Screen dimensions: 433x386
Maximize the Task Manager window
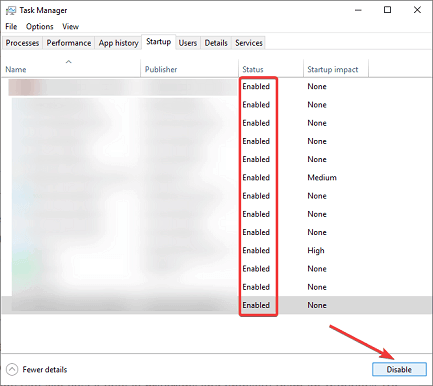(x=387, y=10)
